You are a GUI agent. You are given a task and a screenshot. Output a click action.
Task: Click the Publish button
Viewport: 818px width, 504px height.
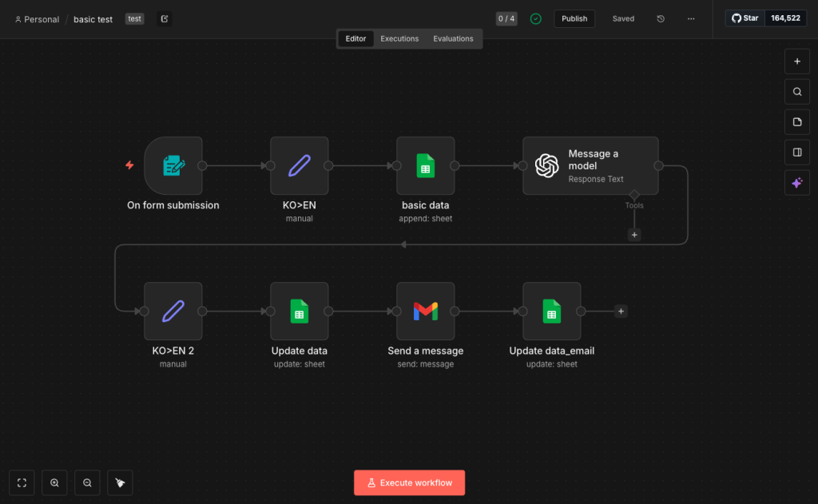(574, 18)
